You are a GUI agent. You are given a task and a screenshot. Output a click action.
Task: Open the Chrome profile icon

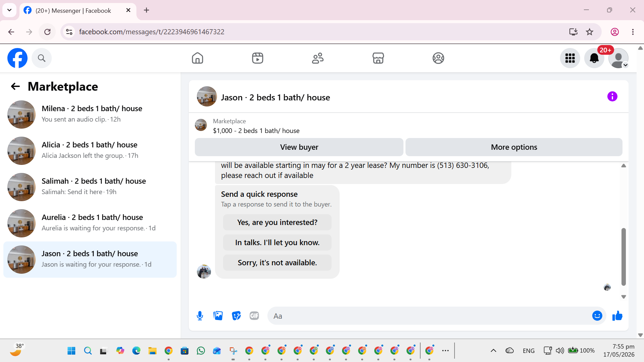(x=615, y=32)
